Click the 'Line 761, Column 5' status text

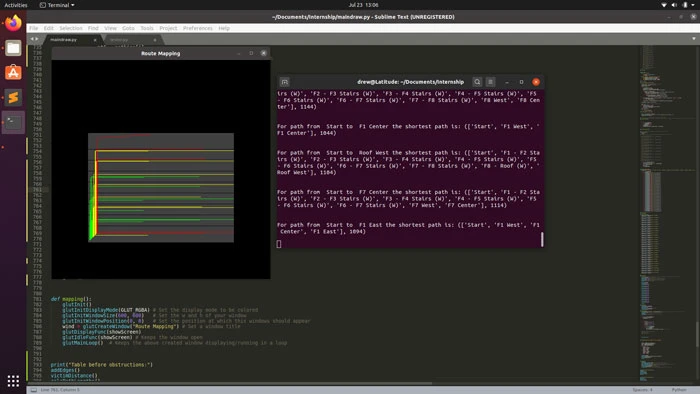(60, 390)
